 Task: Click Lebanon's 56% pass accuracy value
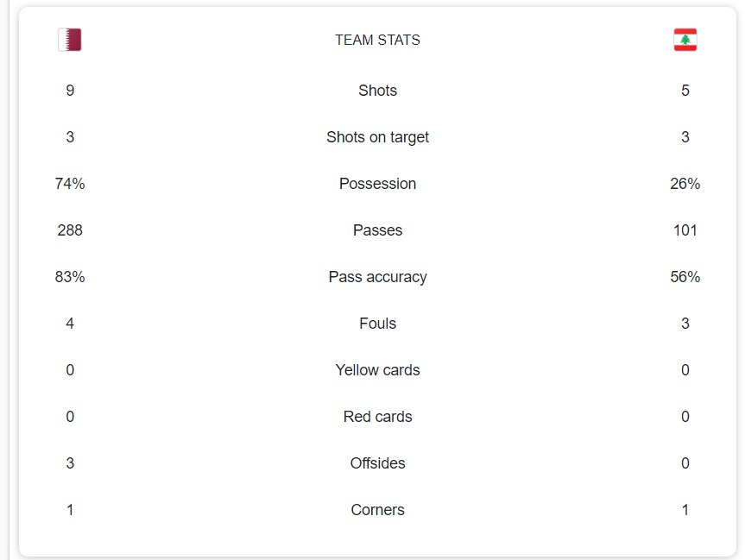click(x=685, y=277)
